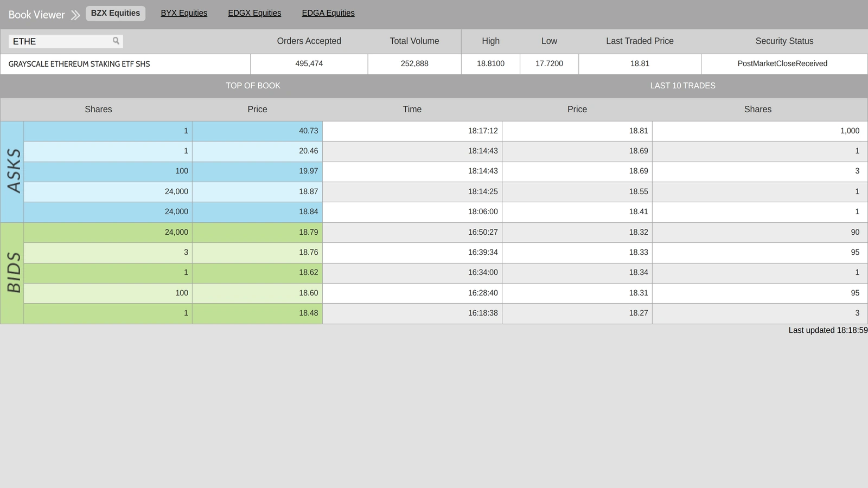Viewport: 868px width, 488px height.
Task: Click the PostMarketCloseReceived status value
Action: pos(782,64)
